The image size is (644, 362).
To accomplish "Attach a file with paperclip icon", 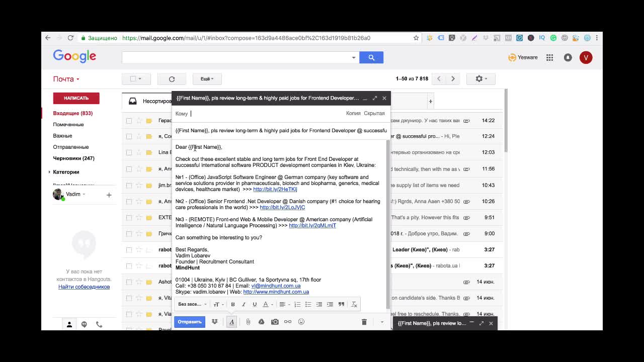I will click(248, 322).
